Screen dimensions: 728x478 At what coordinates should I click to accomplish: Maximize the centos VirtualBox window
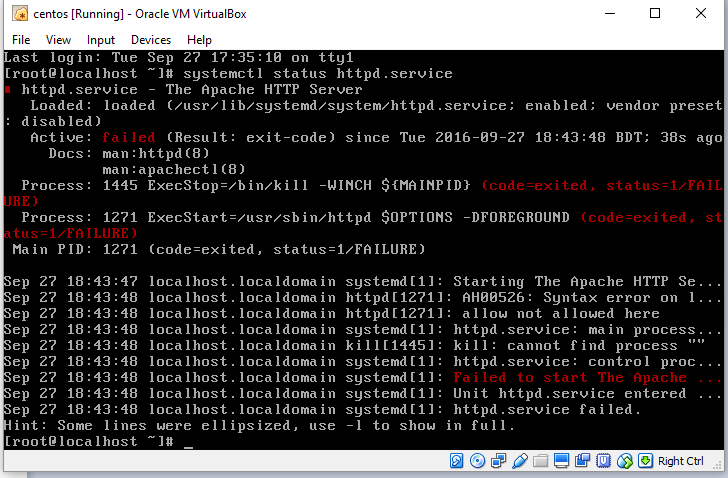coord(655,13)
